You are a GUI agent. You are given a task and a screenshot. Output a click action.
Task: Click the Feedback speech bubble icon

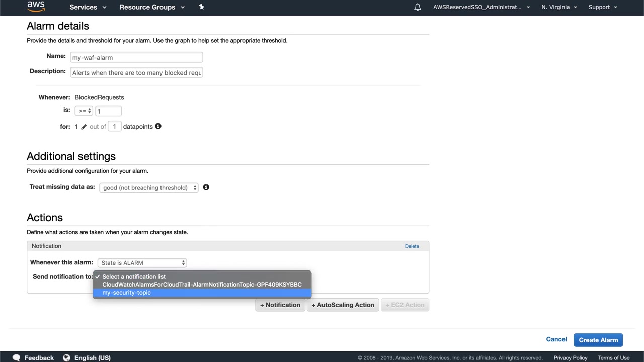16,357
